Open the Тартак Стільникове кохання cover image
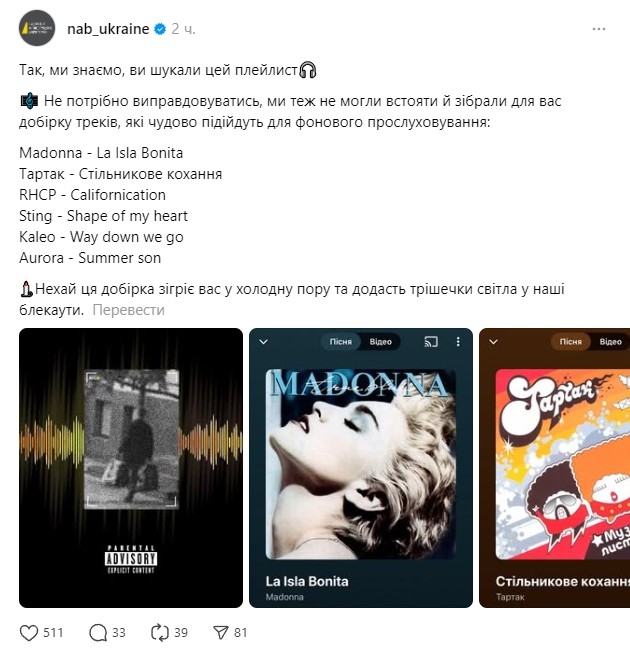630x656 pixels. [x=563, y=464]
